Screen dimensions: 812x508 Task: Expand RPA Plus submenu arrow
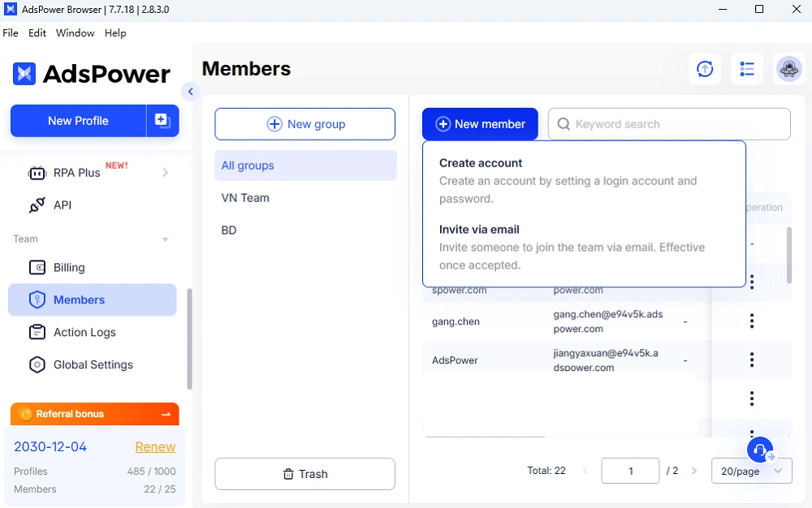[x=165, y=173]
